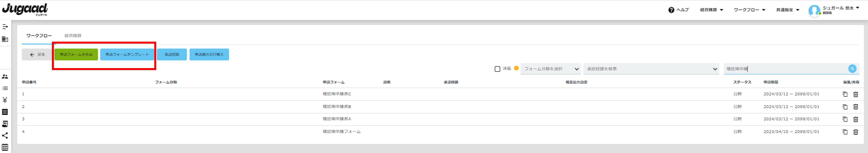This screenshot has height=153, width=868.
Task: Toggle the 決裁 checkbox
Action: point(497,69)
